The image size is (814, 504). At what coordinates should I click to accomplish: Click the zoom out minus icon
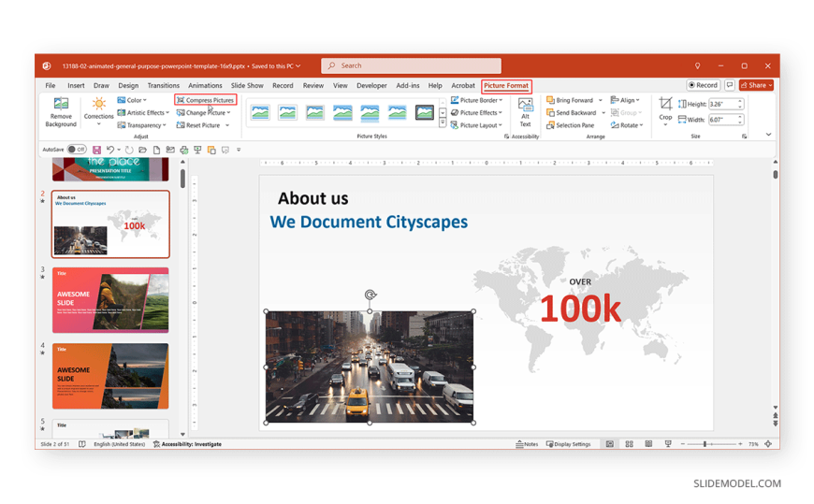683,444
